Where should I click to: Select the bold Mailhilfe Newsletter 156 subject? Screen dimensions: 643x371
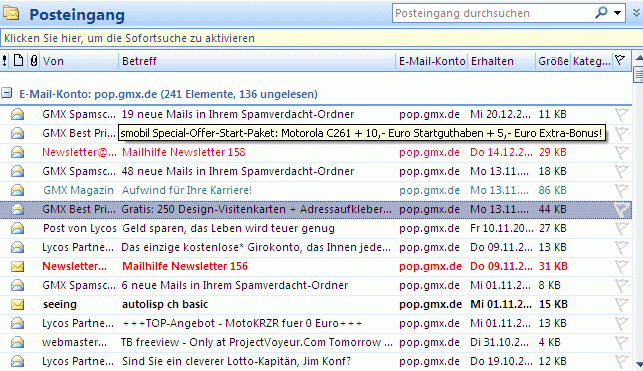[185, 266]
